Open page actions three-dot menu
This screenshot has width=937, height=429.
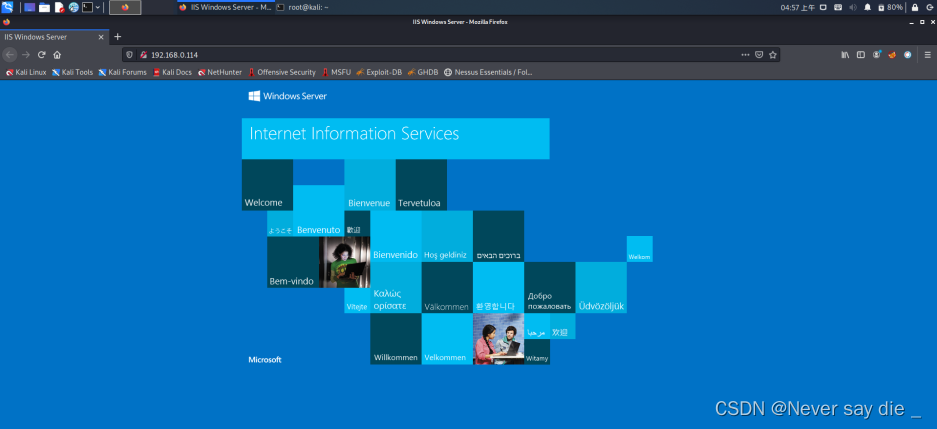pyautogui.click(x=745, y=55)
